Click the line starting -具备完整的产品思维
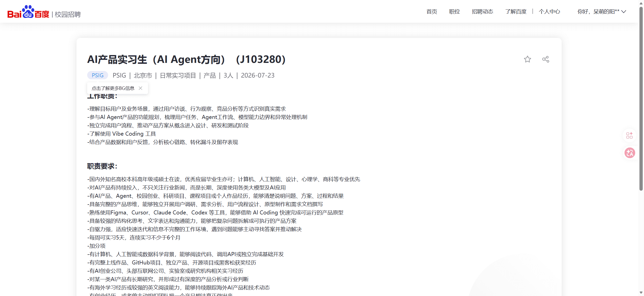This screenshot has width=644, height=296. [x=205, y=204]
